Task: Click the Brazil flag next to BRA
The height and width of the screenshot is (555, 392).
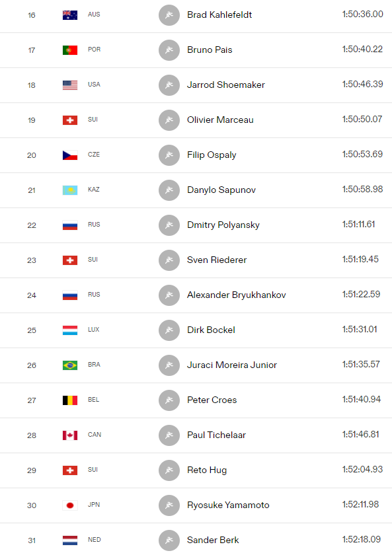Action: (x=70, y=365)
